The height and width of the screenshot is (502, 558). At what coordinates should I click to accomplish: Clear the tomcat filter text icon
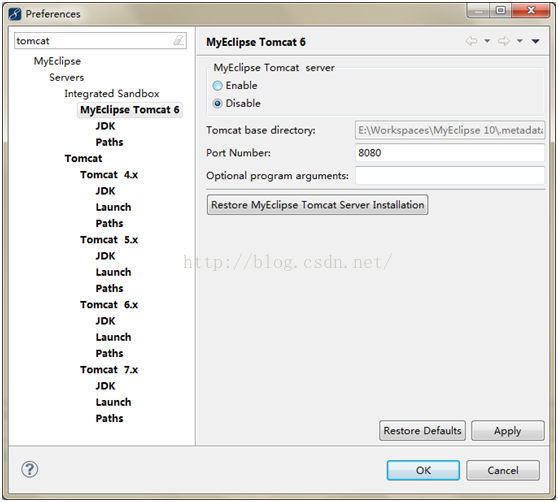[179, 40]
